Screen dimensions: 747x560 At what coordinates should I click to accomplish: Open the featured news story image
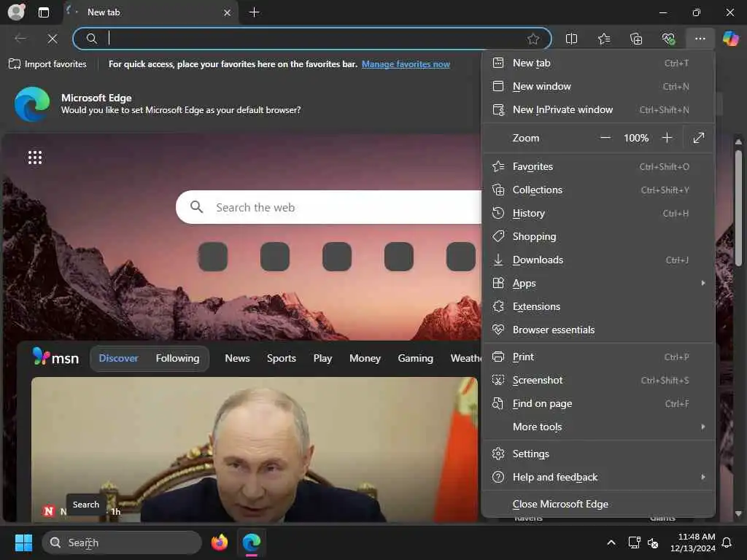255,449
